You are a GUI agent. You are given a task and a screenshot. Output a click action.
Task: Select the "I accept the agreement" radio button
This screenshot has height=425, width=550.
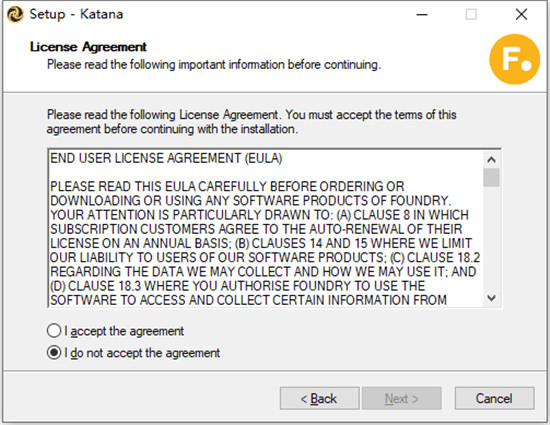tap(54, 331)
